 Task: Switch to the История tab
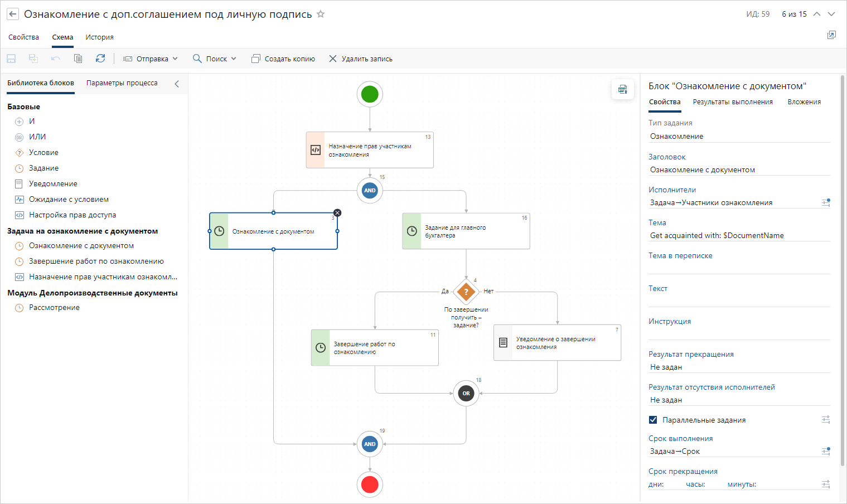pyautogui.click(x=99, y=37)
